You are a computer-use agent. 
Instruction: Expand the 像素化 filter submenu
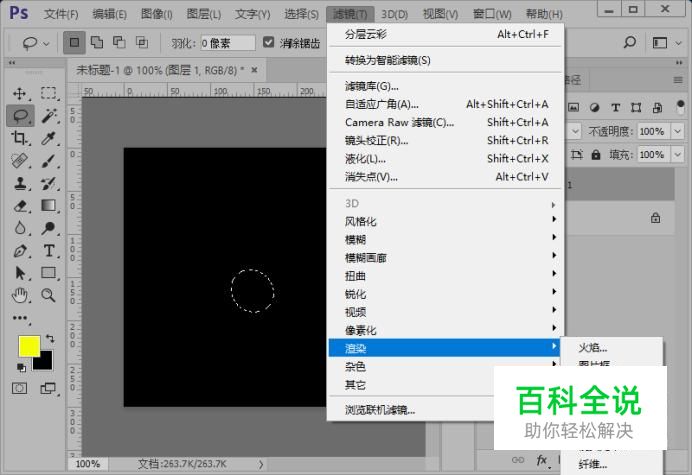click(445, 330)
